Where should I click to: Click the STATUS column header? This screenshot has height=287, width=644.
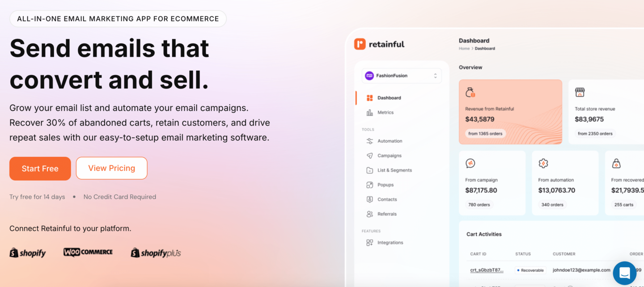click(523, 254)
